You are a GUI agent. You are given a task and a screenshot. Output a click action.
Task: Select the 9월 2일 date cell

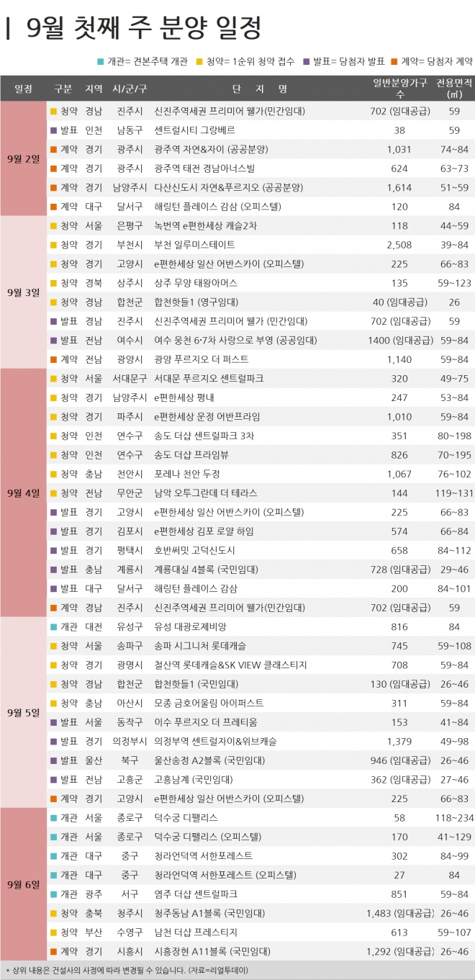click(23, 158)
